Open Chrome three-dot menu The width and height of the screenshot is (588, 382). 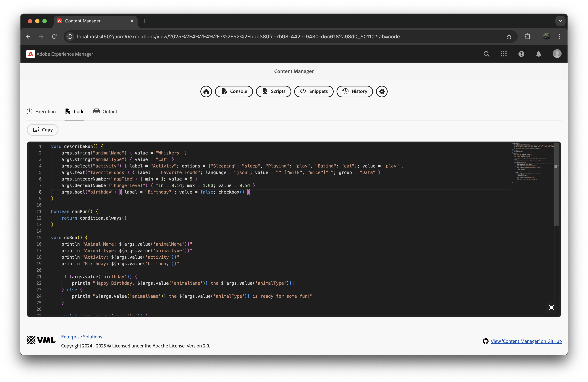pos(560,37)
